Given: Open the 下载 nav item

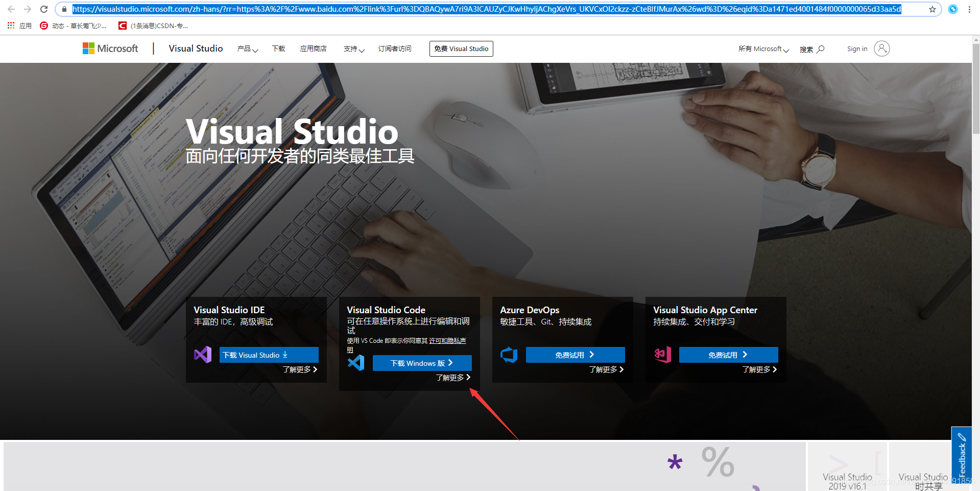Looking at the screenshot, I should (278, 49).
